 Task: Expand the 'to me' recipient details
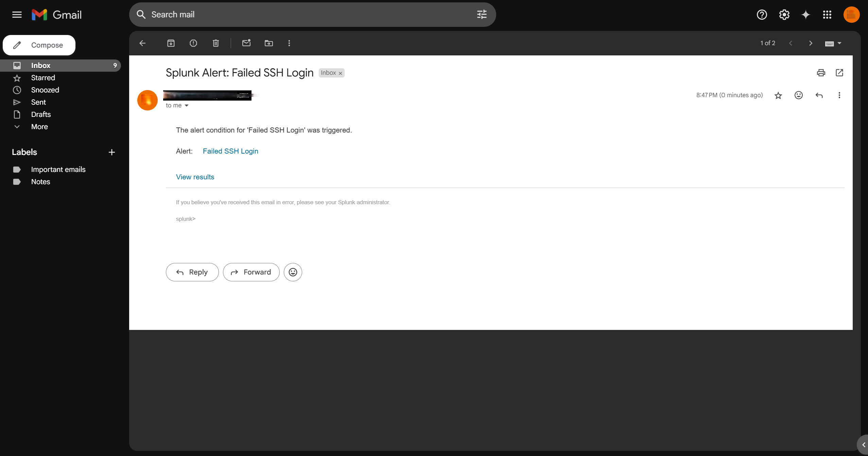click(186, 106)
